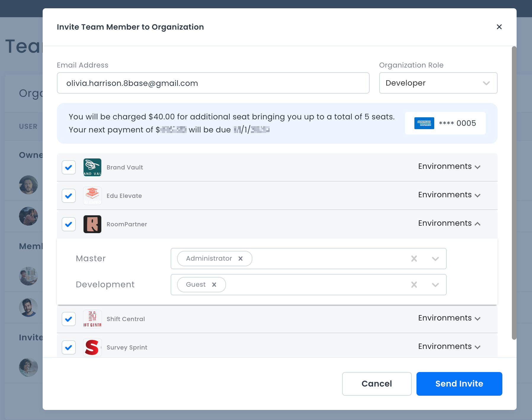Screen dimensions: 532x420
Task: Click the RoomPartner workspace logo
Action: [x=92, y=224]
